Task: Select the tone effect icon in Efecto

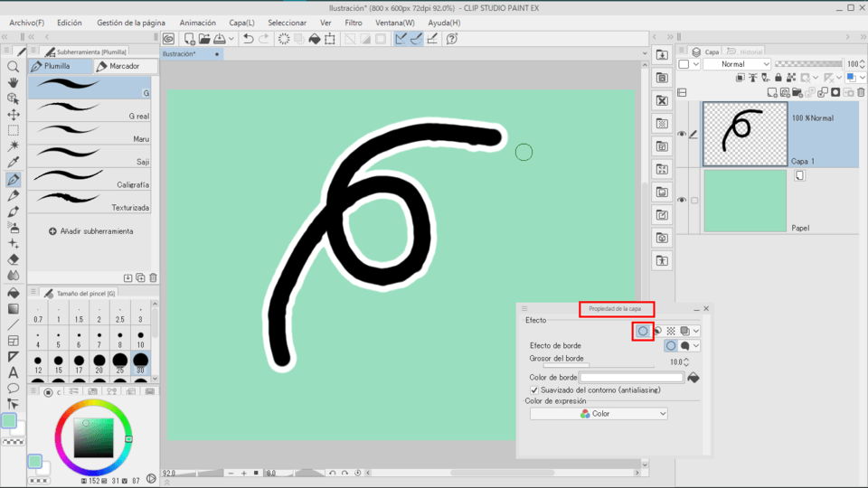Action: click(671, 331)
